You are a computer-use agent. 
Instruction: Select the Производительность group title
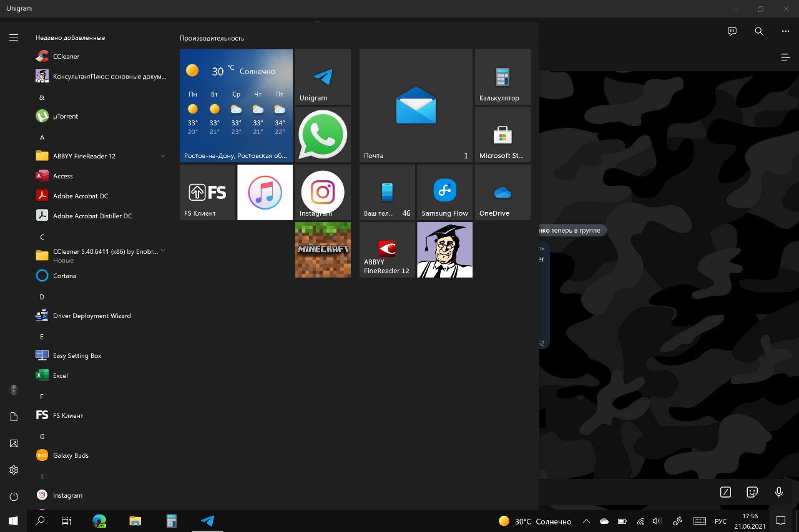[212, 39]
